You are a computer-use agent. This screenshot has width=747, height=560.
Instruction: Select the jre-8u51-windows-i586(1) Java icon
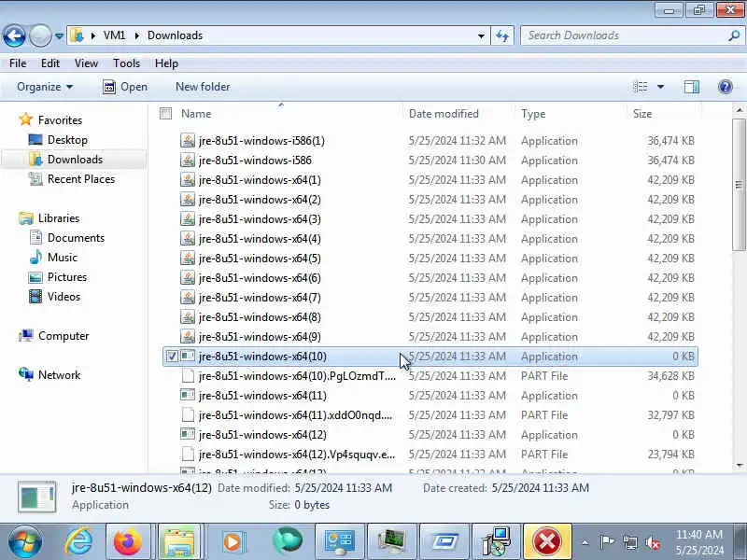click(188, 141)
